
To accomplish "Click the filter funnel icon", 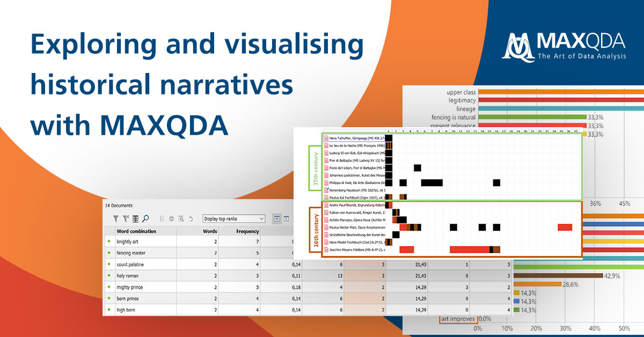I will point(115,218).
